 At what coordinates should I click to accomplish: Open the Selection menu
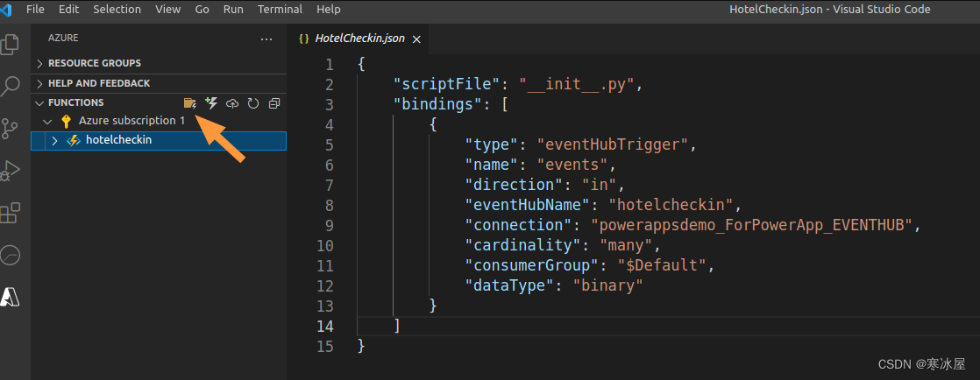[x=117, y=10]
